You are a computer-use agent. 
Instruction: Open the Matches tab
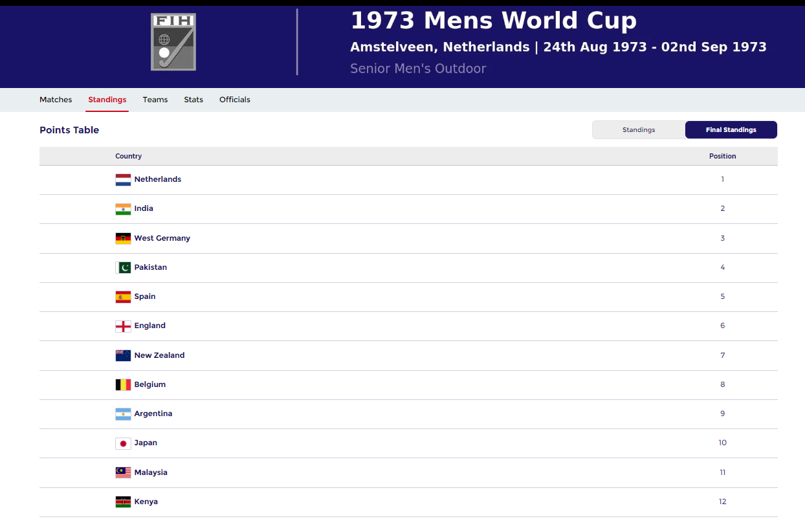56,100
